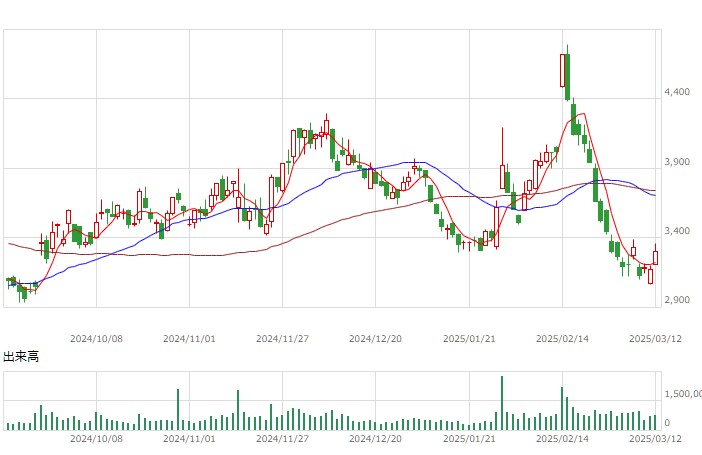702x455 pixels.
Task: Click the 2024/10/08 date under volume chart
Action: (96, 438)
